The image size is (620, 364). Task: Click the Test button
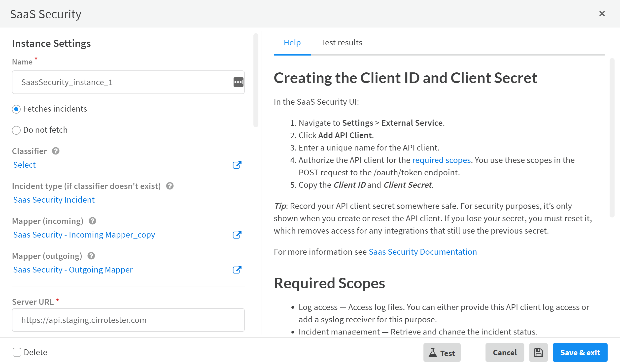click(x=442, y=352)
